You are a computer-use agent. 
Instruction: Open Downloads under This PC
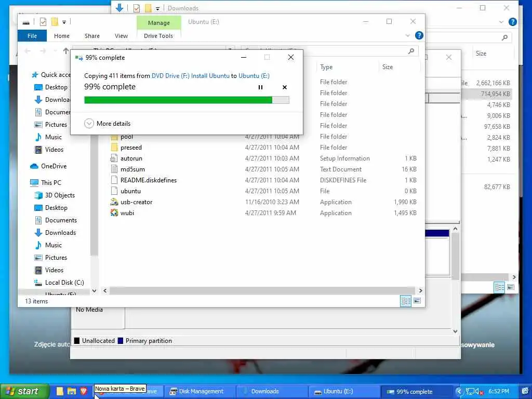click(55, 232)
